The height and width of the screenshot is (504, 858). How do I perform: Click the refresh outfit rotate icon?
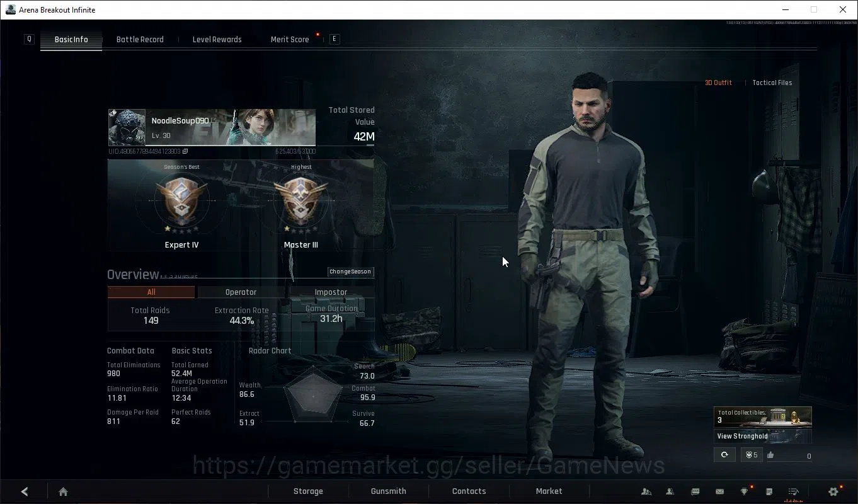(x=724, y=455)
